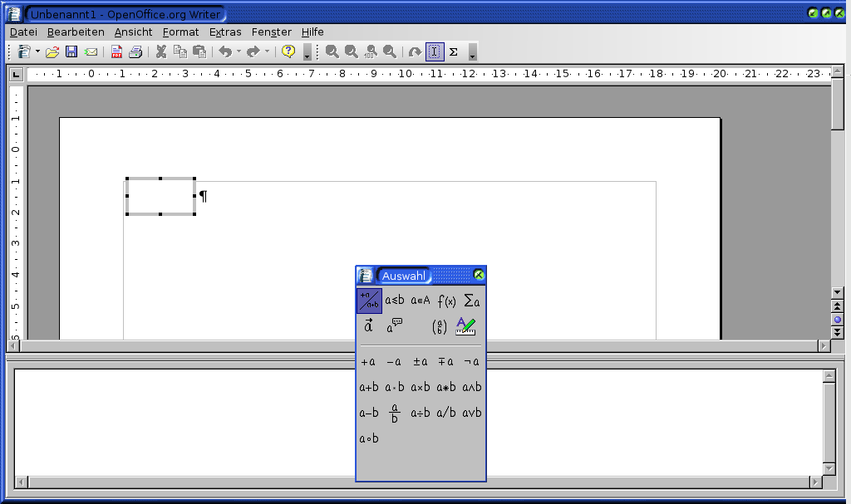Toggle the formula cursor button
Image resolution: width=851 pixels, height=504 pixels.
[x=435, y=52]
